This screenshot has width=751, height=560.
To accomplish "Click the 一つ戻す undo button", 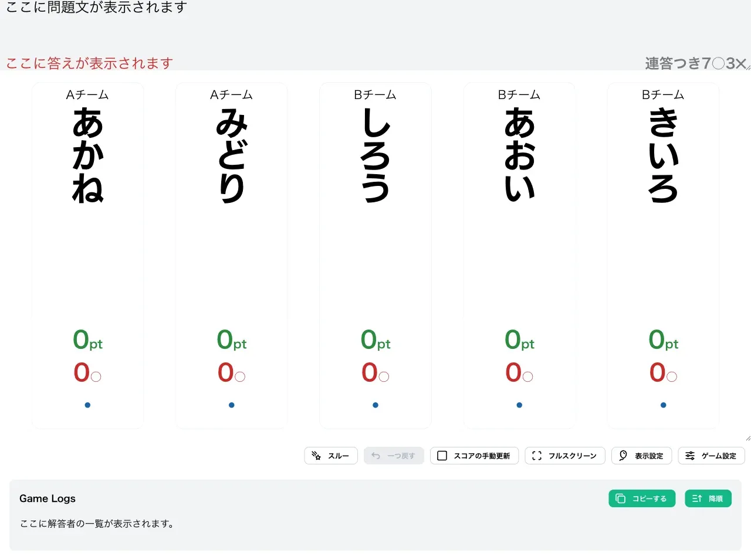I will pyautogui.click(x=394, y=456).
